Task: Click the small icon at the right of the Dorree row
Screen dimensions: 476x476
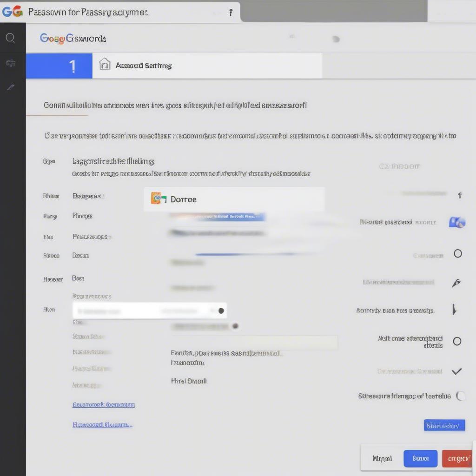Action: point(460,195)
